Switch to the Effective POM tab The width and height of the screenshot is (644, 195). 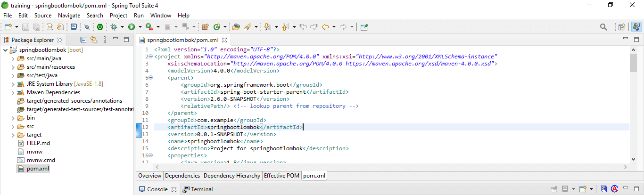pos(281,176)
